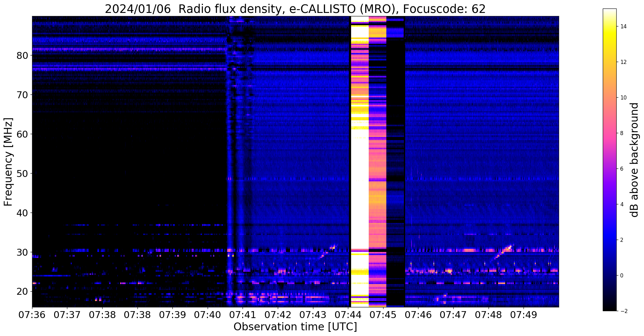Click the 07:42 time tick label
This screenshot has height=336, width=644.
[x=277, y=315]
